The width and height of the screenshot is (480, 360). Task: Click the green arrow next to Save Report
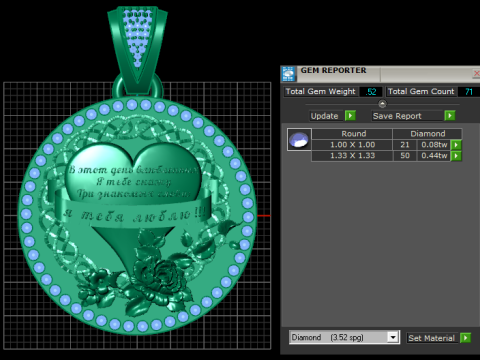(450, 116)
